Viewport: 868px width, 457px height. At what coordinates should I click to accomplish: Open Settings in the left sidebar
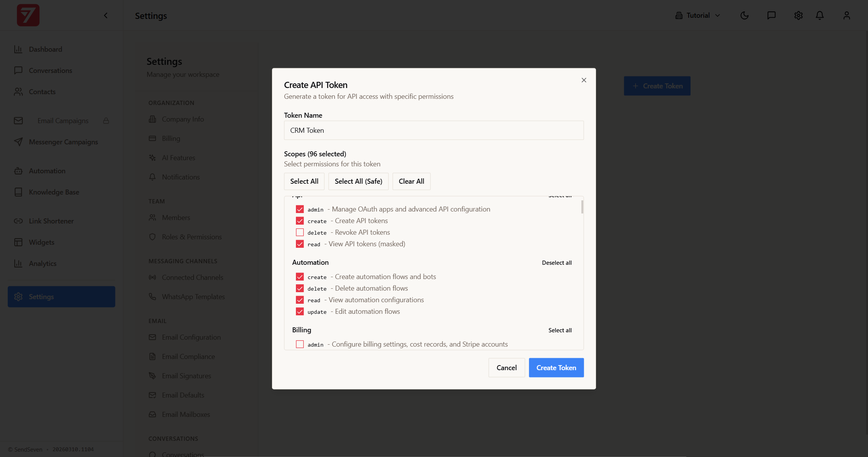[x=61, y=297]
